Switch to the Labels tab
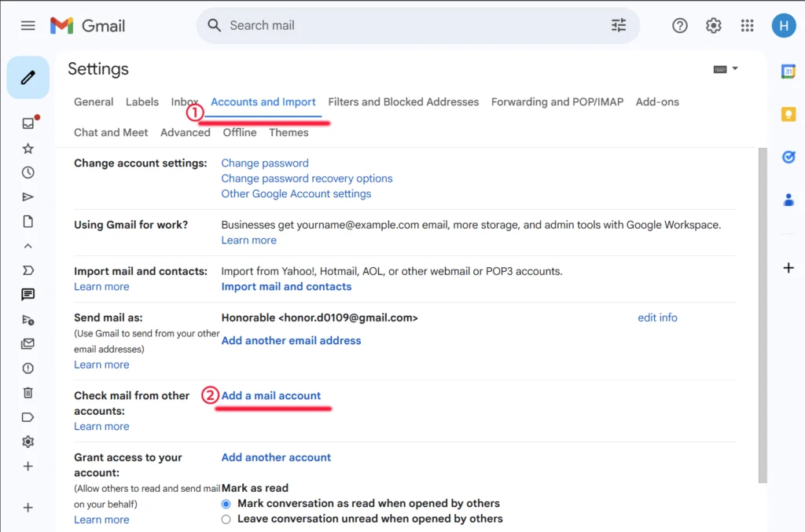This screenshot has width=805, height=532. point(142,102)
